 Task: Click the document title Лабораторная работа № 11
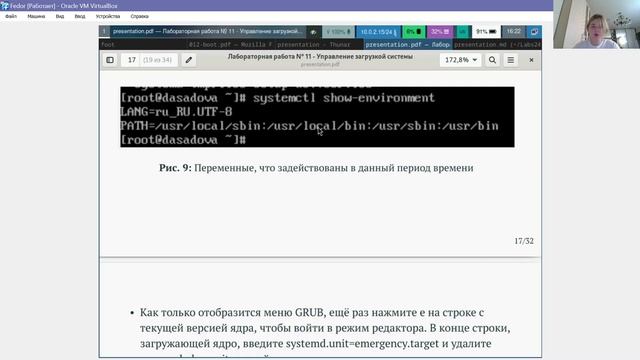(320, 57)
